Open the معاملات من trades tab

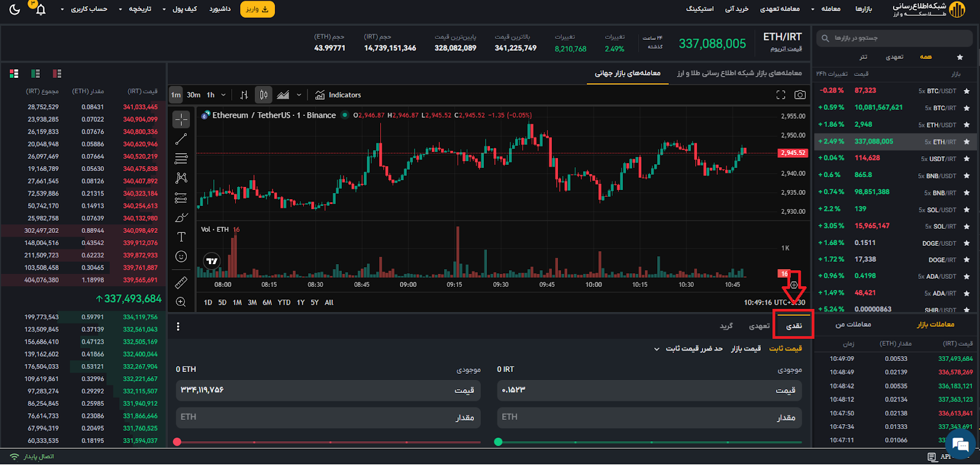point(853,324)
